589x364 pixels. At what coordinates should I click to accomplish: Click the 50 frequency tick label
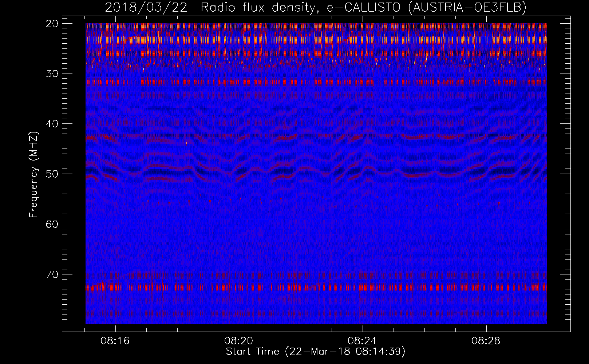coord(52,174)
